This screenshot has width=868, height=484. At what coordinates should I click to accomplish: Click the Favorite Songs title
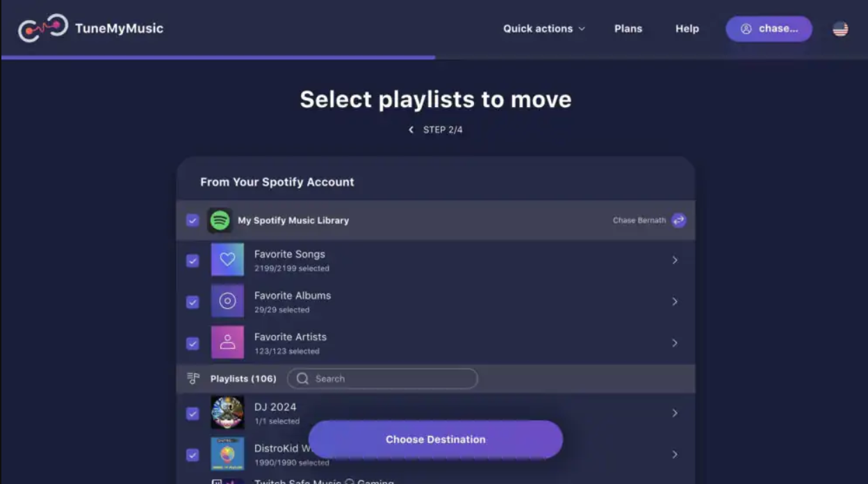coord(290,254)
